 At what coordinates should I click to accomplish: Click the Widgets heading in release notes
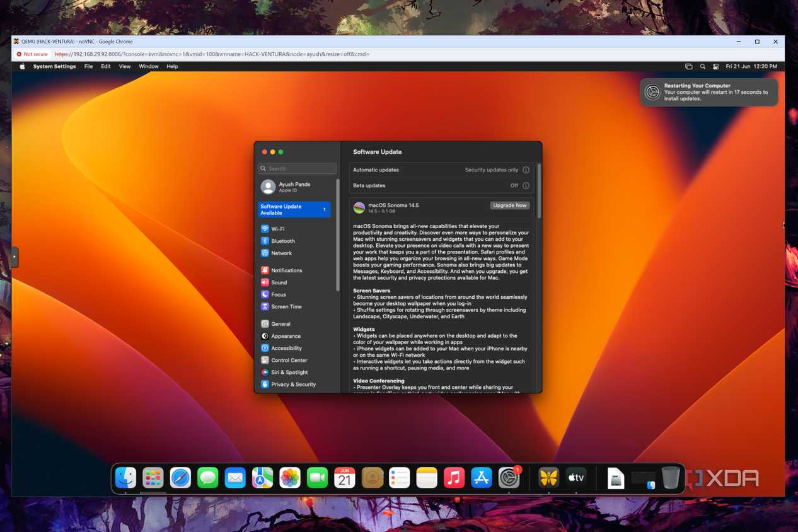pos(364,329)
